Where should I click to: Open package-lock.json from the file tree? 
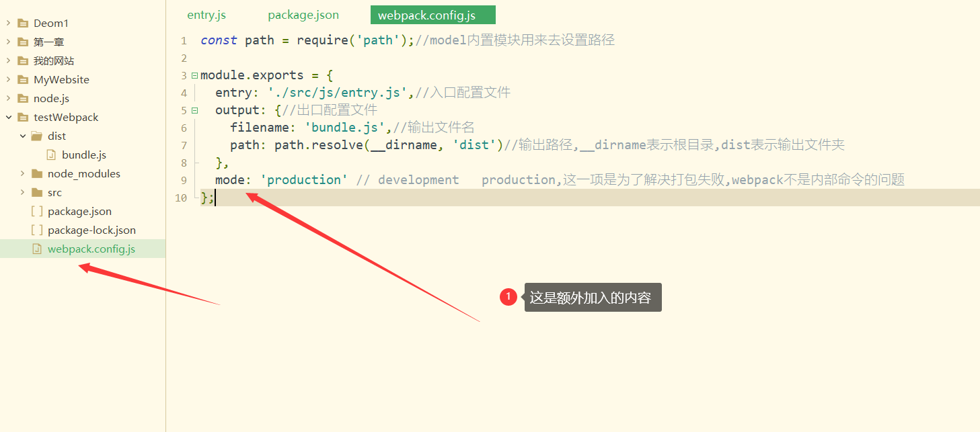click(x=91, y=230)
